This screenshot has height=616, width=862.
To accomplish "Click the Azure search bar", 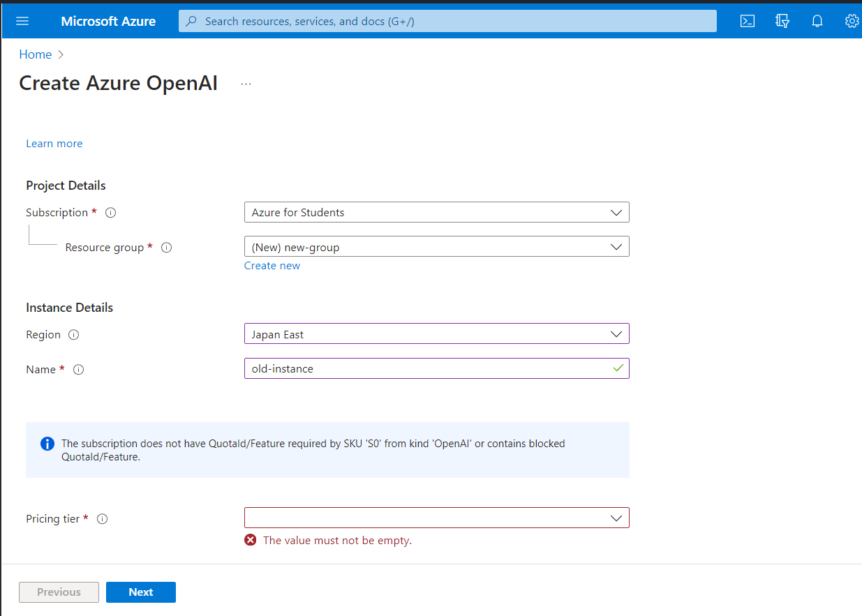I will pos(447,21).
